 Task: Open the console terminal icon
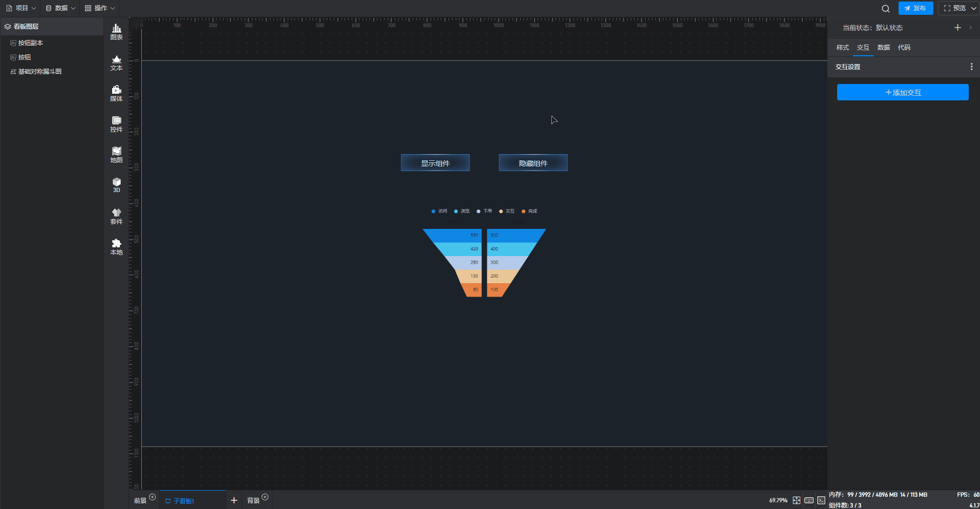821,500
